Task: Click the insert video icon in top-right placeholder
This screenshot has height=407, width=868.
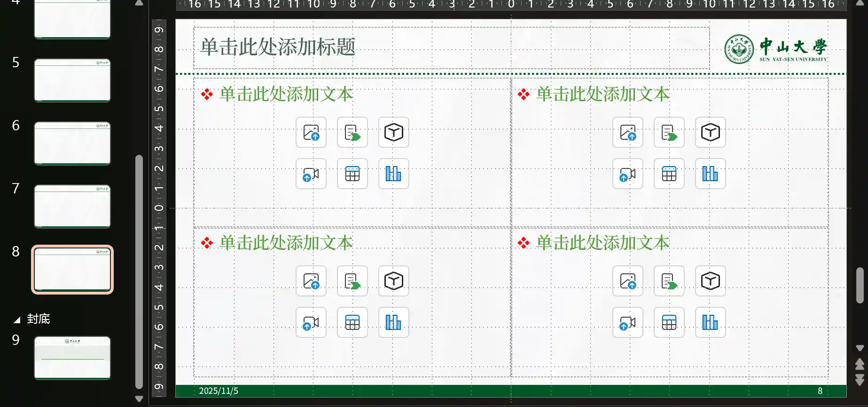Action: point(627,174)
